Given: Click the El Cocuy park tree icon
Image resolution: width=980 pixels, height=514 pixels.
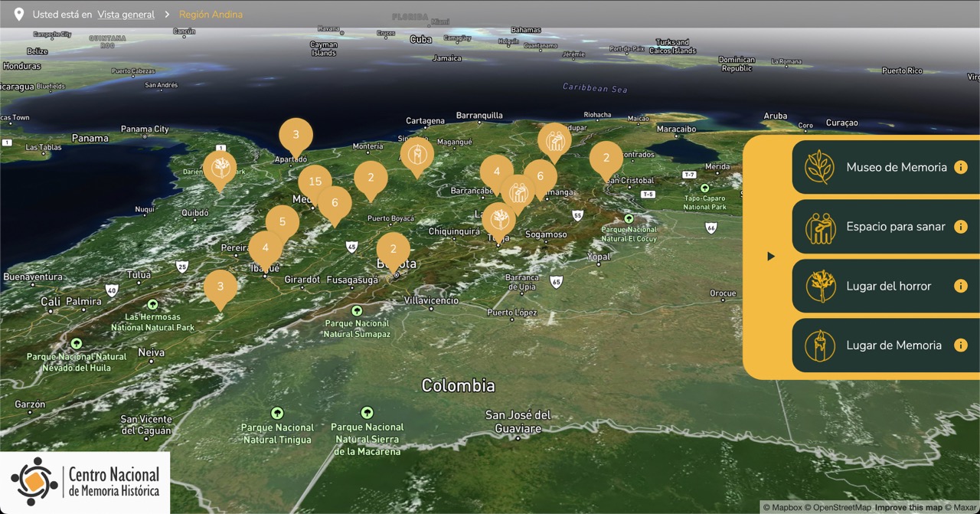Looking at the screenshot, I should click(629, 218).
